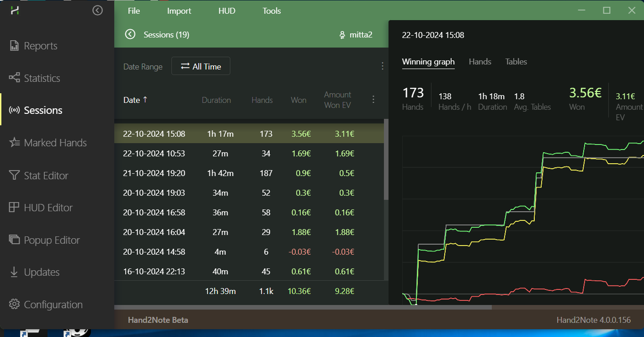Open Configuration settings
The height and width of the screenshot is (337, 644).
point(46,305)
